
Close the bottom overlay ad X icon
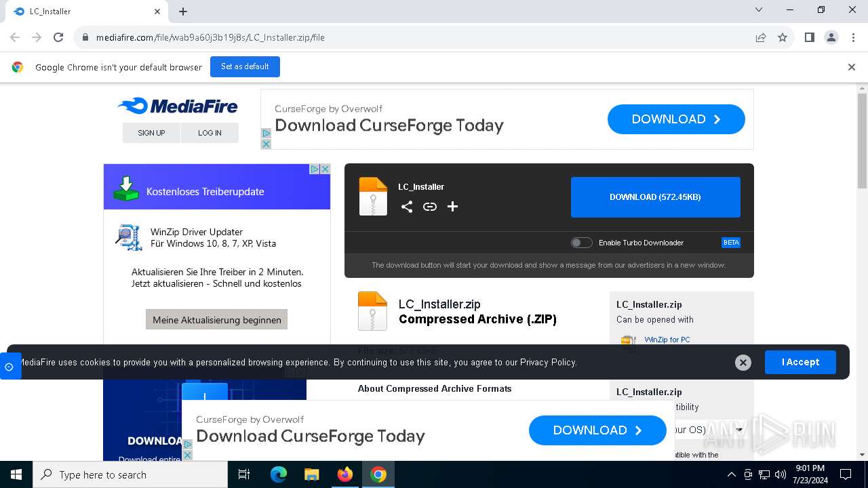coord(188,455)
